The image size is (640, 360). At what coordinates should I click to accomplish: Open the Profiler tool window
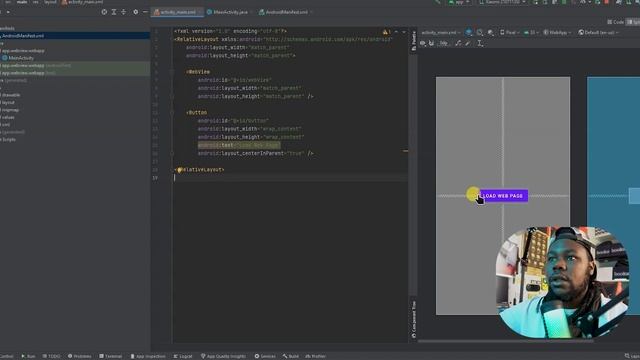coord(315,356)
